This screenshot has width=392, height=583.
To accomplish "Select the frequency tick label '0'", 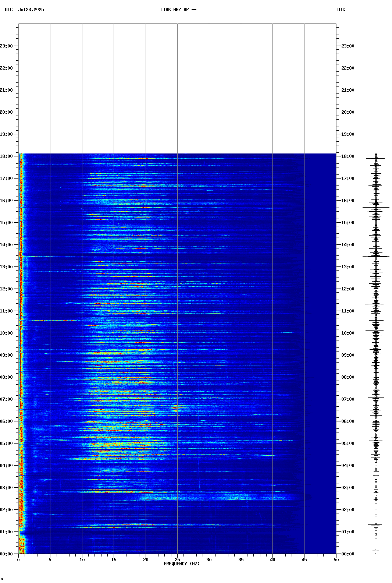I will click(18, 560).
